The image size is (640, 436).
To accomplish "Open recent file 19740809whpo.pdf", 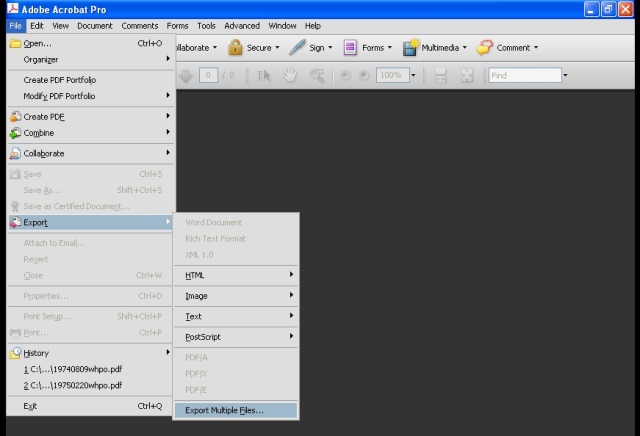I will 91,369.
